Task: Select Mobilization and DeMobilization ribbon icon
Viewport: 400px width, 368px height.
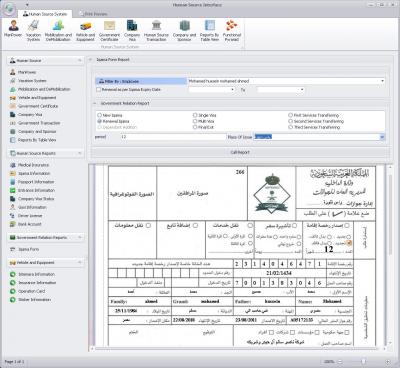Action: [x=58, y=30]
